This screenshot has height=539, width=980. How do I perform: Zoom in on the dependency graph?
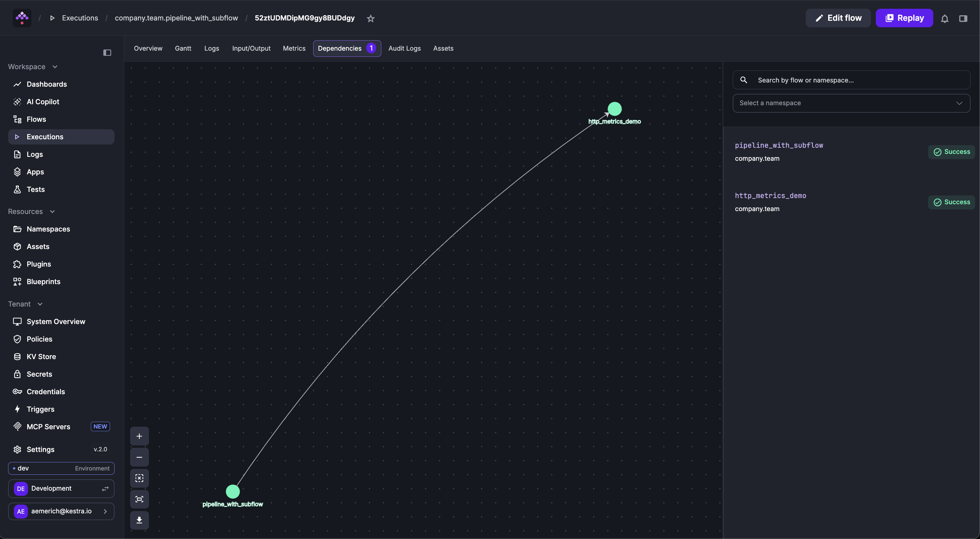(139, 436)
